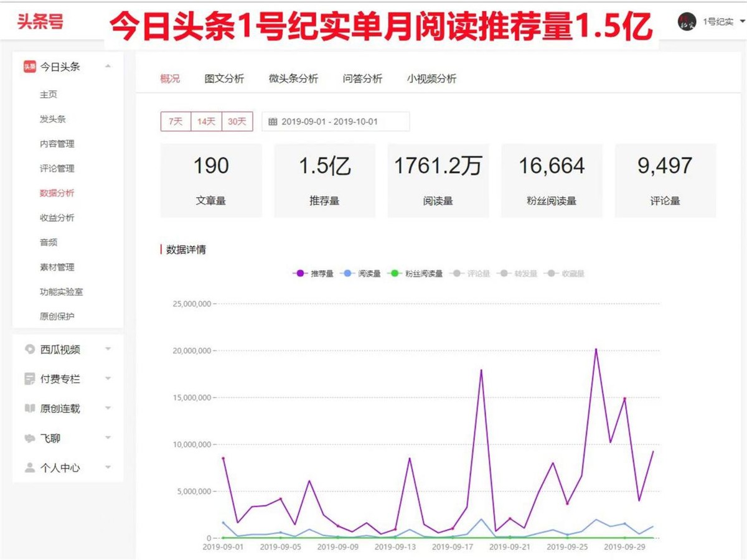Toggle the 阅读量 series in the chart legend

click(362, 273)
